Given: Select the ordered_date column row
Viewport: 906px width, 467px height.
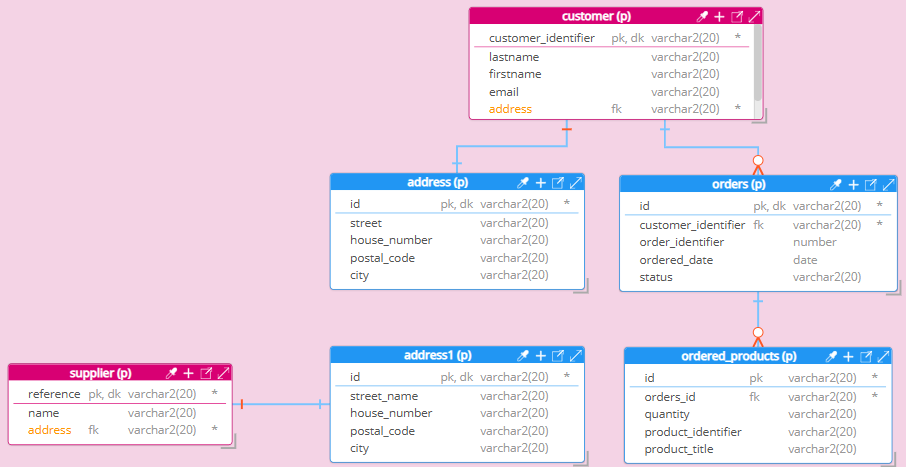Looking at the screenshot, I should [x=758, y=260].
